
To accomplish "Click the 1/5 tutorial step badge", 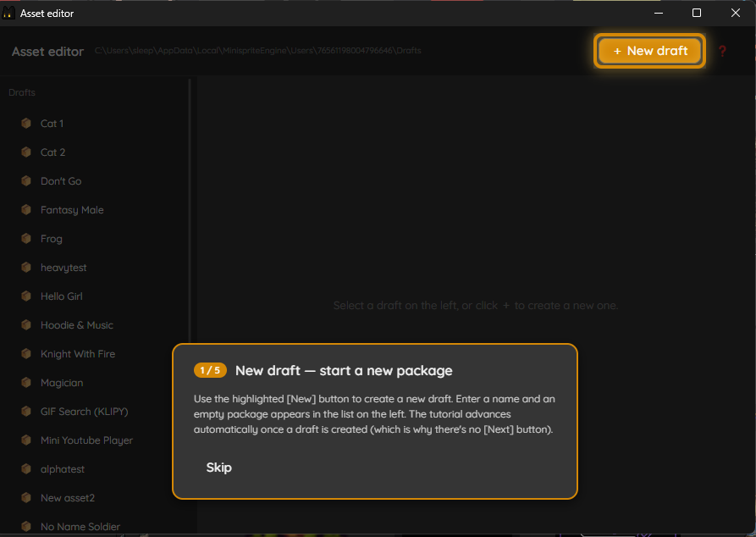I will (210, 370).
